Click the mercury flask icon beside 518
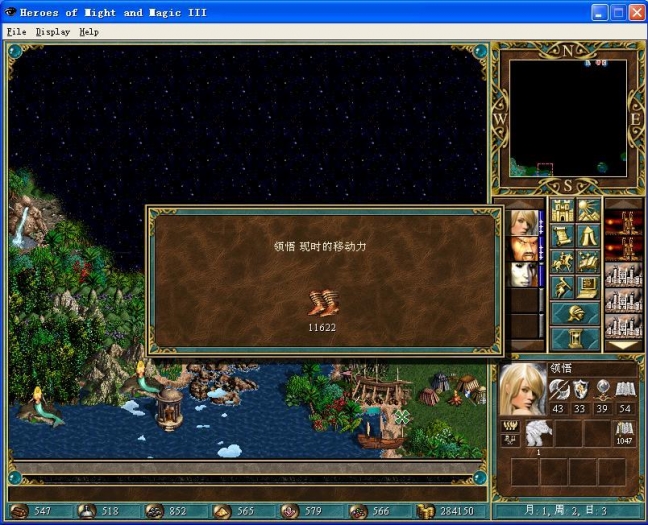The image size is (648, 525). (87, 511)
